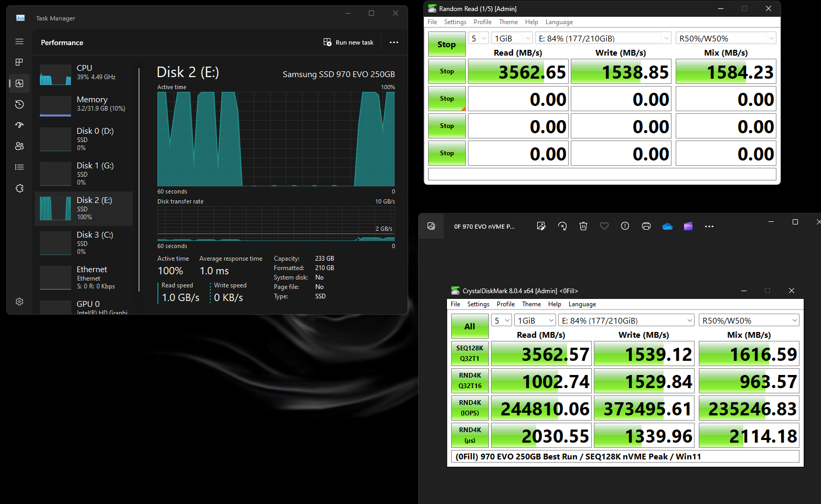Click SEQ128K Q32T1 test button
The width and height of the screenshot is (821, 504).
470,353
